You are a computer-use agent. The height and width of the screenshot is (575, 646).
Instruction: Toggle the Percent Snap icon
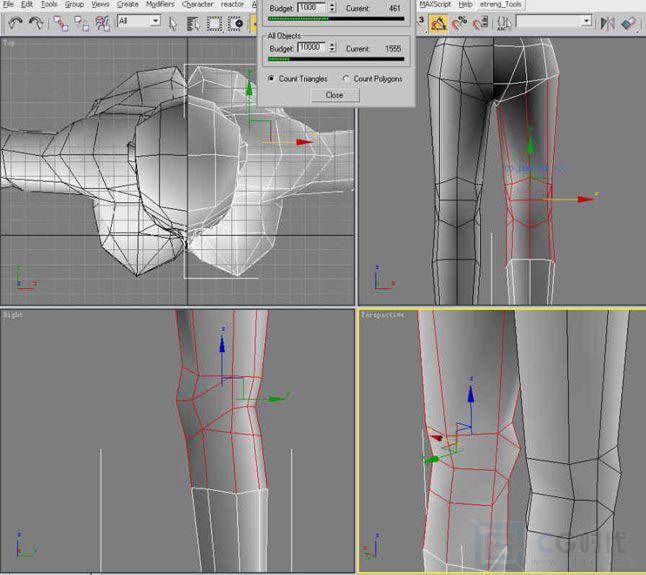click(459, 23)
